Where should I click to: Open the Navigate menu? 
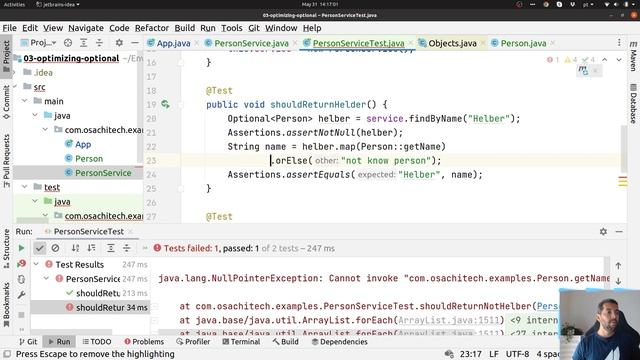pyautogui.click(x=86, y=28)
